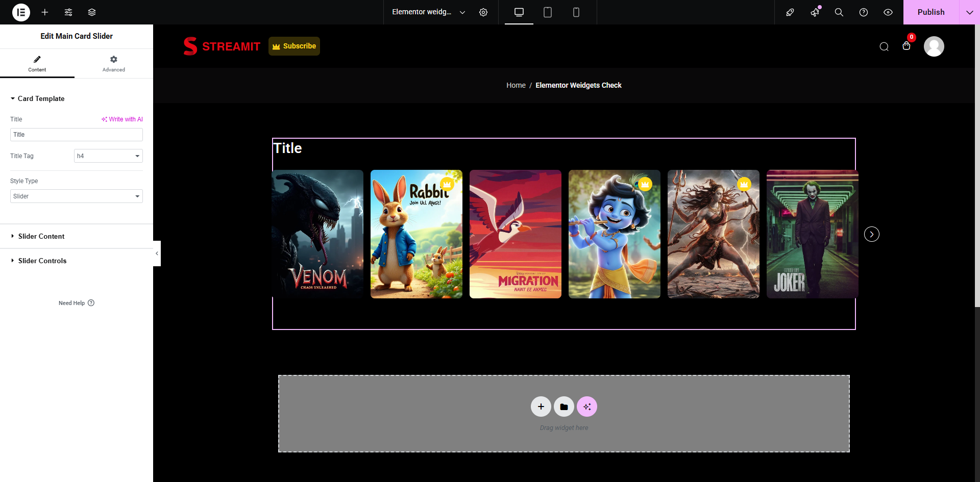980x482 pixels.
Task: Collapse the editor panel with arrow handle
Action: coord(157,253)
